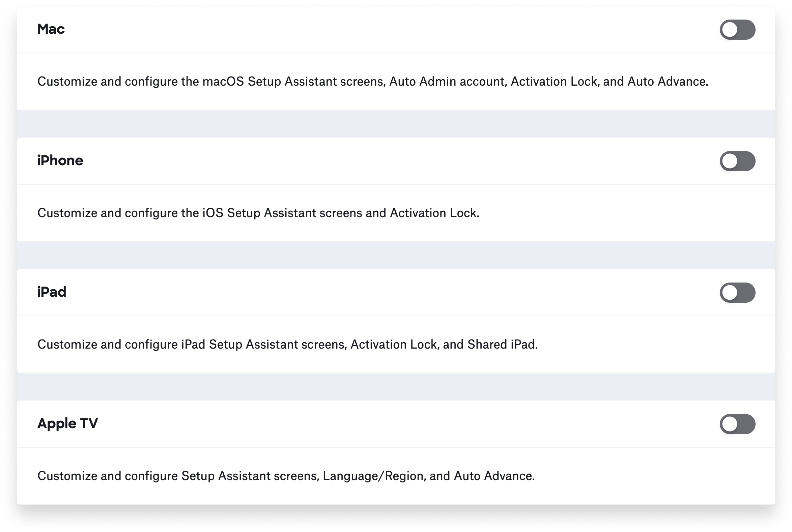Switch on the iPad toggle
This screenshot has width=792, height=532.
737,292
